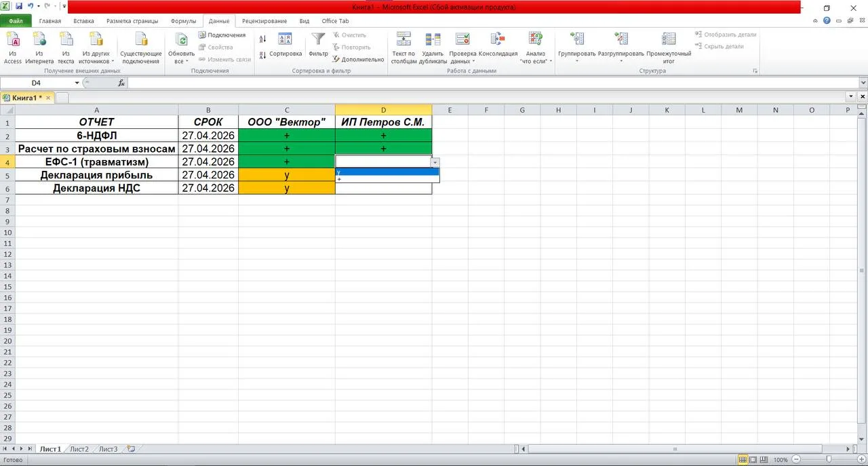868x466 pixels.
Task: Click Remove duplicates (Удалить дубликаты)
Action: 433,47
